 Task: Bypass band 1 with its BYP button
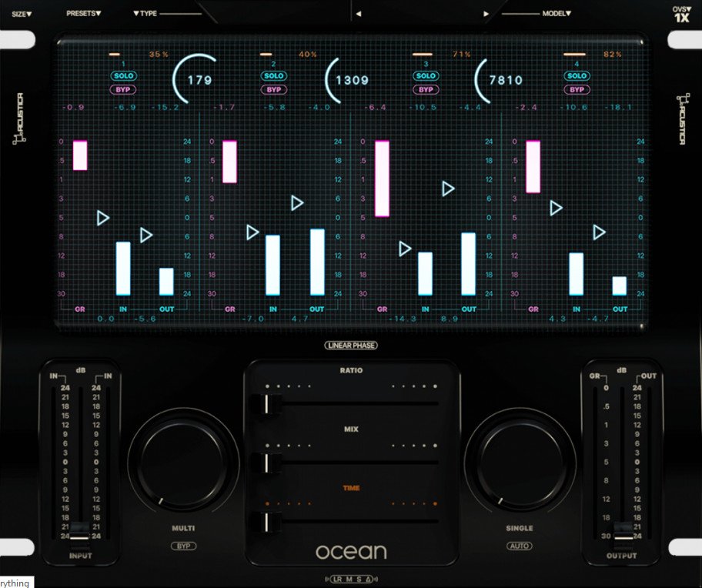[123, 89]
